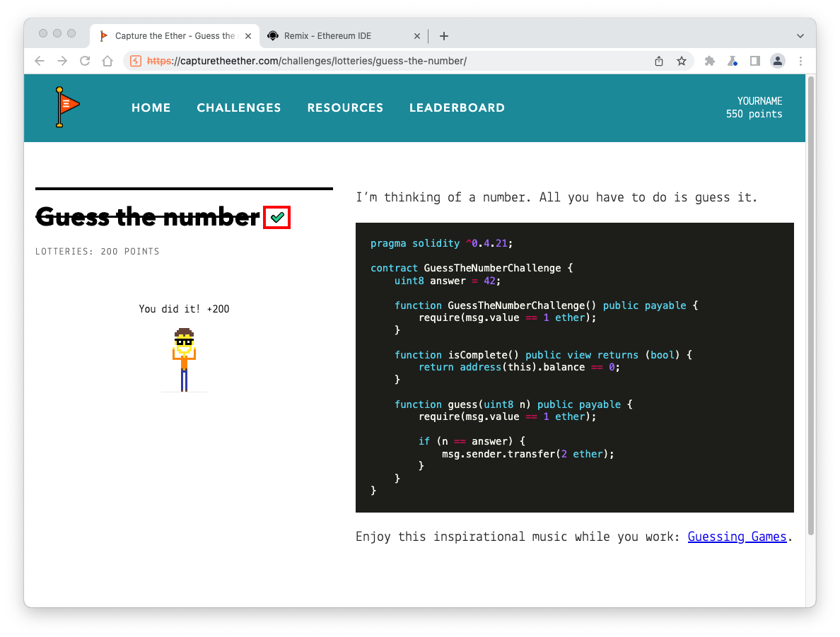
Task: Toggle the browser side panel icon
Action: coord(755,61)
